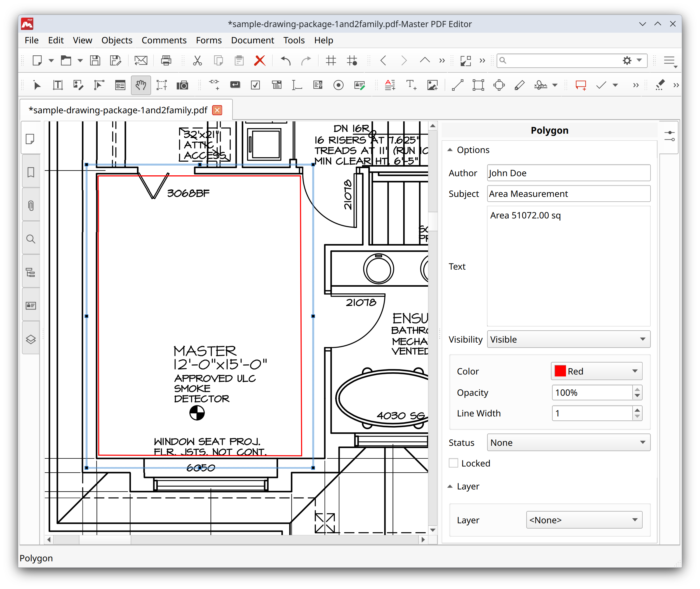This screenshot has width=700, height=589.
Task: Toggle the Grid display icon
Action: coord(331,60)
